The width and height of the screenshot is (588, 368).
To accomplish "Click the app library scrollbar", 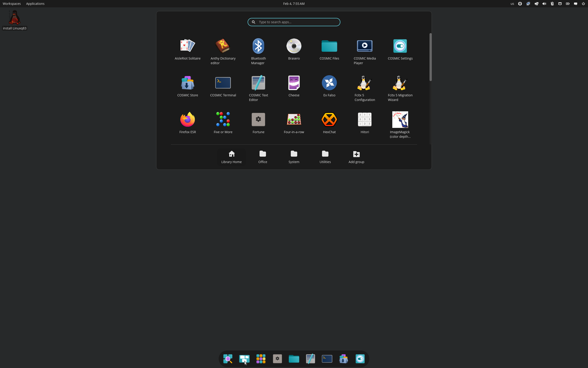I will [430, 57].
